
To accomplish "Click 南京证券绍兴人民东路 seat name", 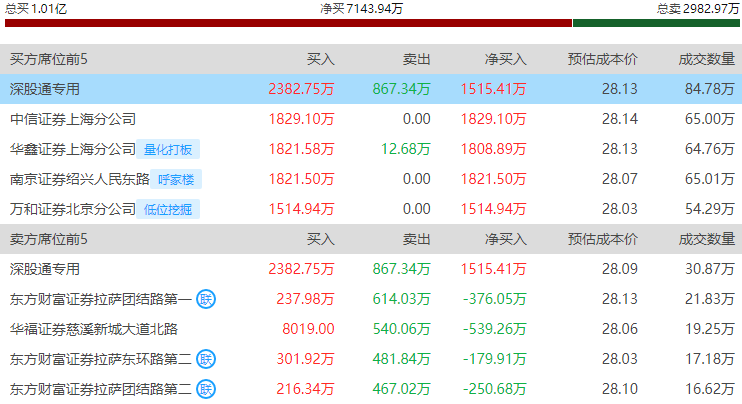I will pyautogui.click(x=79, y=180).
